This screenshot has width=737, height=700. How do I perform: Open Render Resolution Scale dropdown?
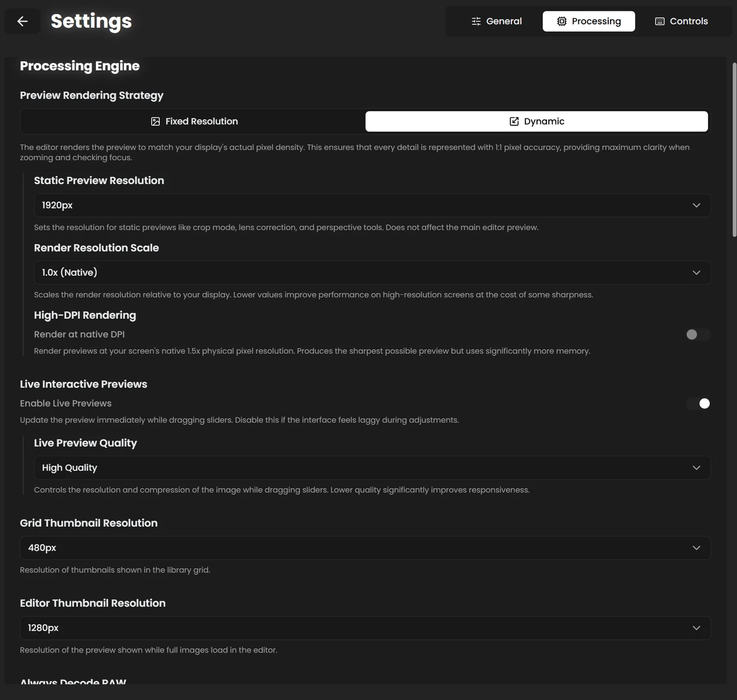(x=372, y=273)
